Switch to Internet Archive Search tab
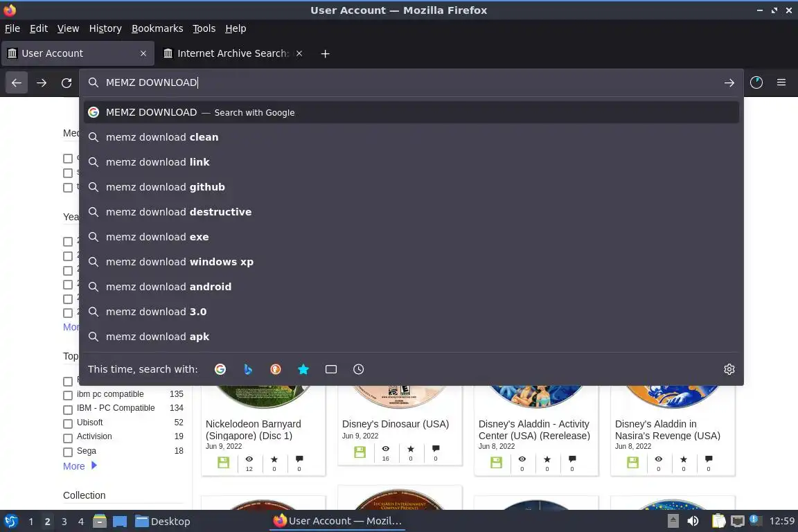This screenshot has width=798, height=532. coord(233,53)
